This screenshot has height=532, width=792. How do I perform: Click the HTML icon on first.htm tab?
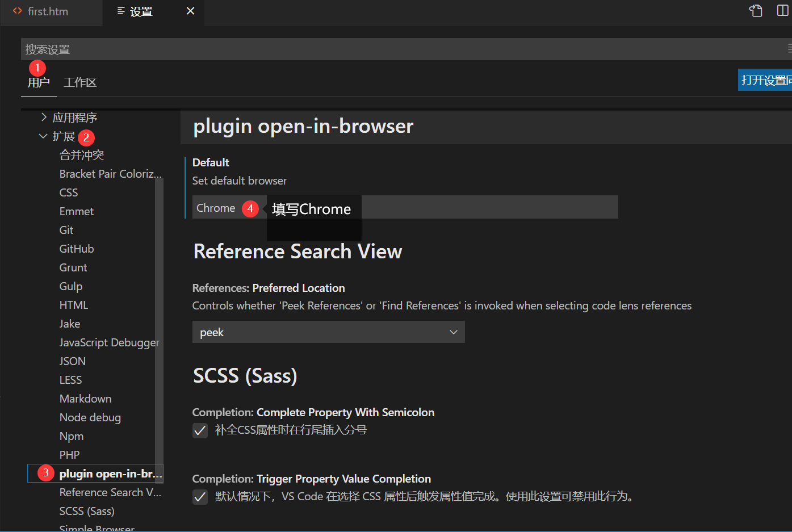[16, 11]
